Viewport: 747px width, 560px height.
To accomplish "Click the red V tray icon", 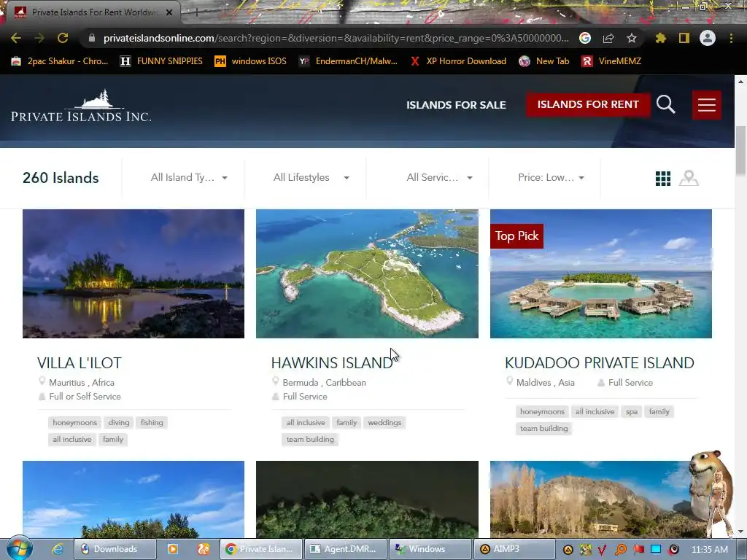I will click(602, 550).
